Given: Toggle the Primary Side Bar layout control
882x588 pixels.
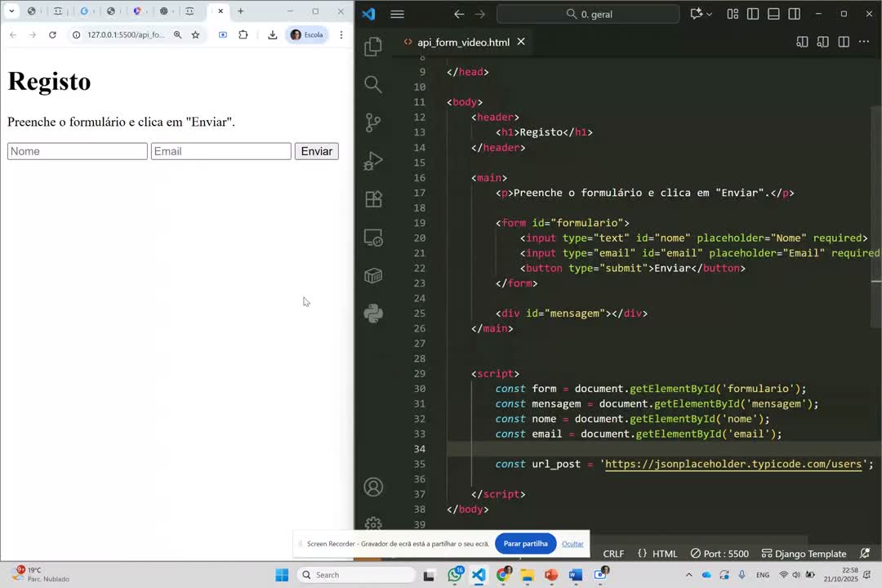Looking at the screenshot, I should (752, 14).
